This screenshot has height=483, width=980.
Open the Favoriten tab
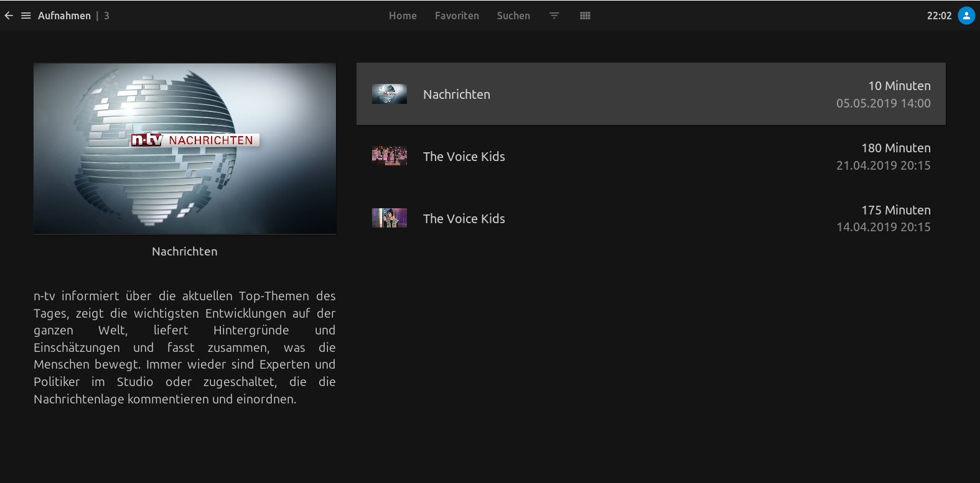click(x=457, y=16)
